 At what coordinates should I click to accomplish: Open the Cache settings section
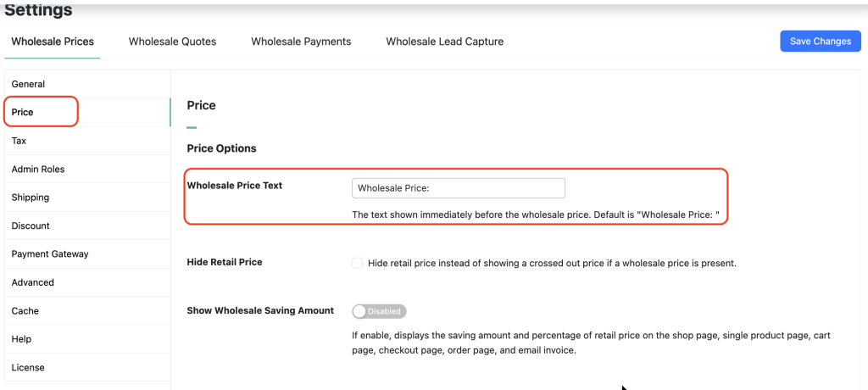tap(25, 311)
